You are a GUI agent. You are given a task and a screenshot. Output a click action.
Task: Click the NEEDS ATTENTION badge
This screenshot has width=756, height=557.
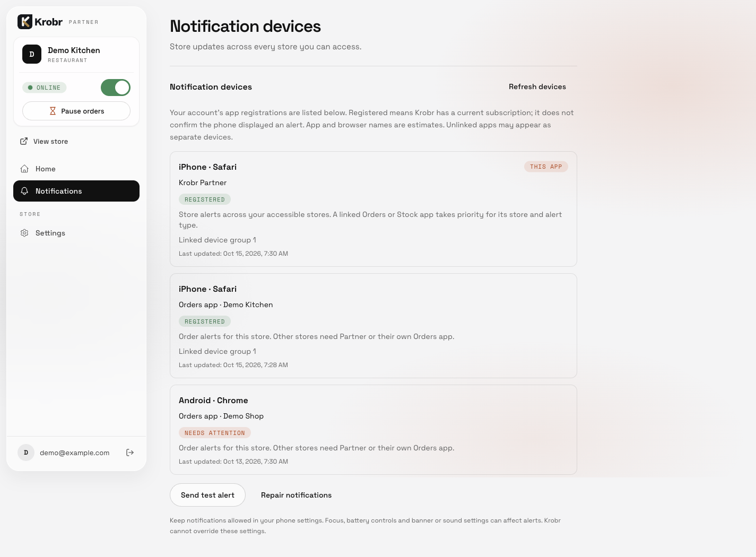(x=215, y=433)
